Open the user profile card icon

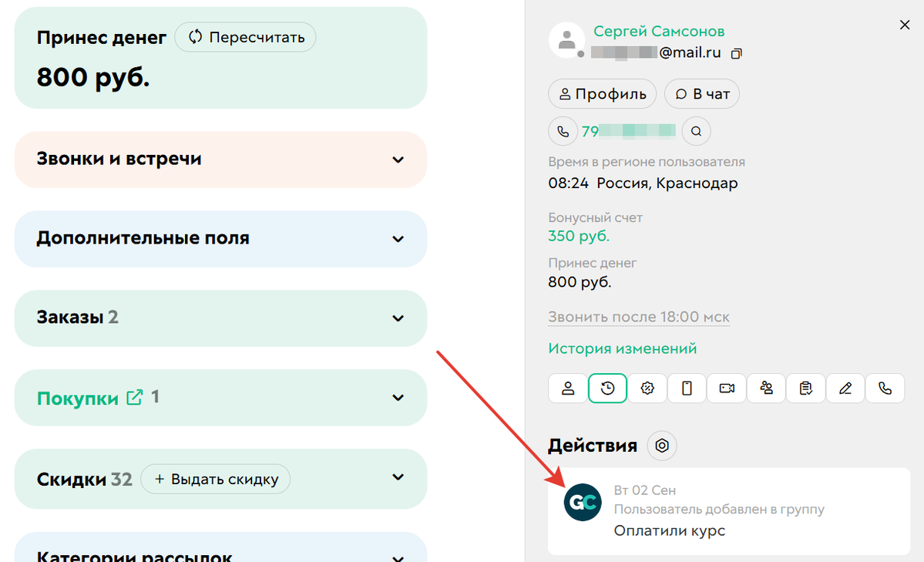tap(567, 389)
